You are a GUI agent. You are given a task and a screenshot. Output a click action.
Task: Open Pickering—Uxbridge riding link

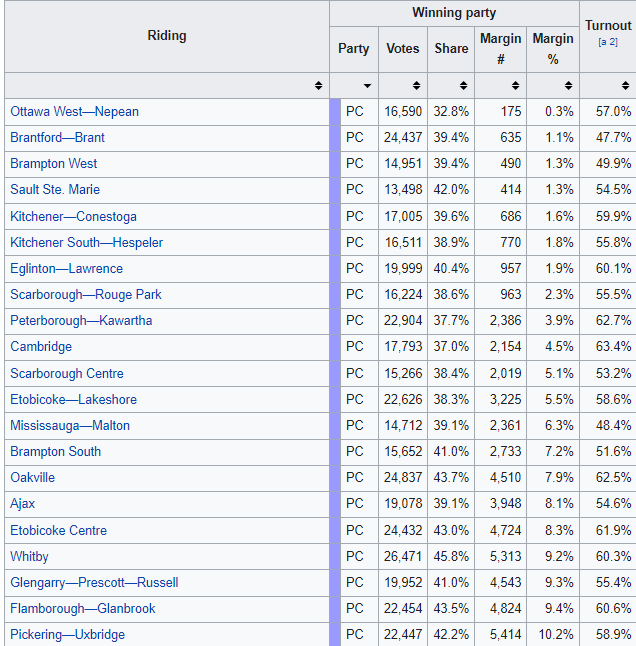[x=68, y=634]
